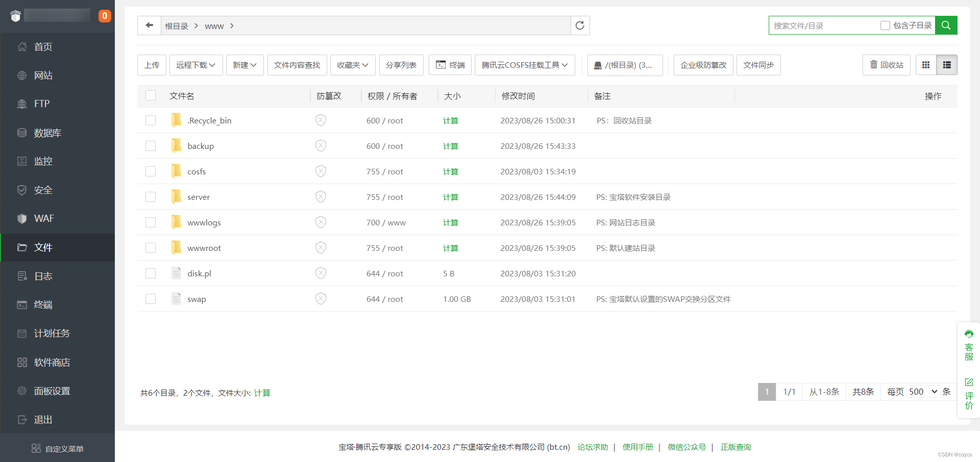The width and height of the screenshot is (980, 462).
Task: Check the box for wwwroot folder
Action: point(151,248)
